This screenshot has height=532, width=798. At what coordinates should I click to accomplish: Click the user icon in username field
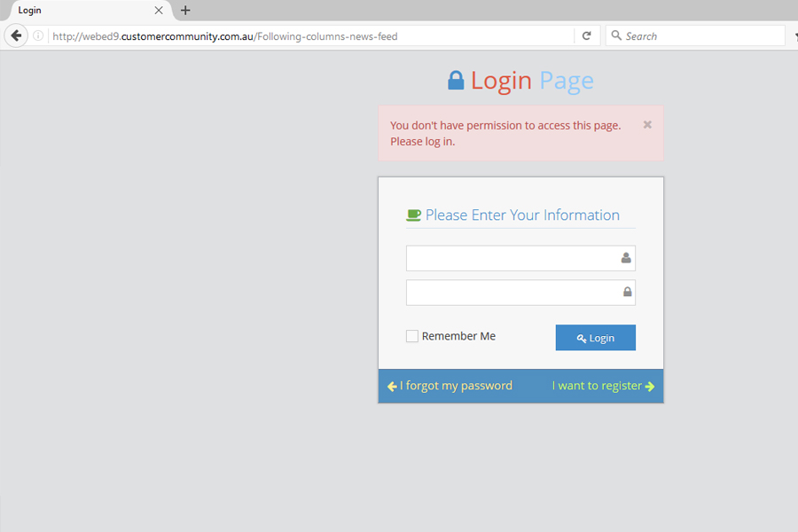click(x=626, y=258)
